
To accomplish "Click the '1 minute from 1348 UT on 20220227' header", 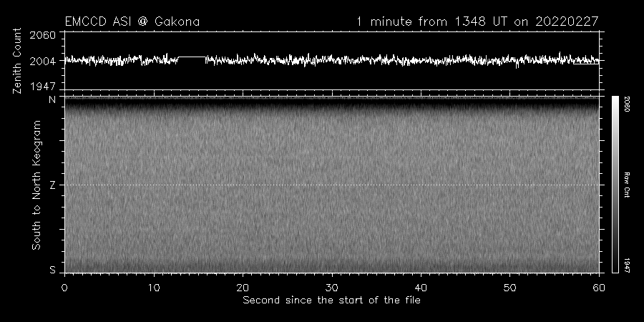I will tap(477, 21).
